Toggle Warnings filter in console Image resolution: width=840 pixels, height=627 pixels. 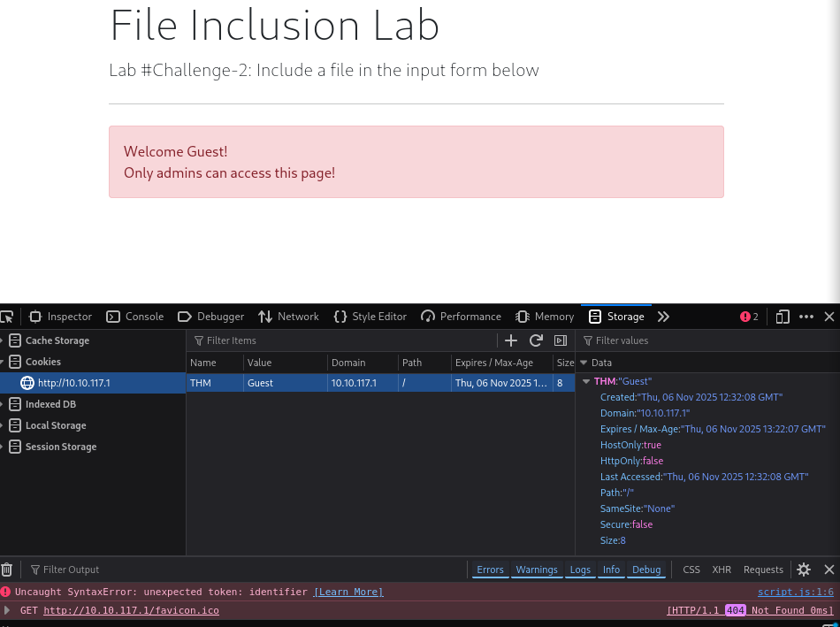537,570
